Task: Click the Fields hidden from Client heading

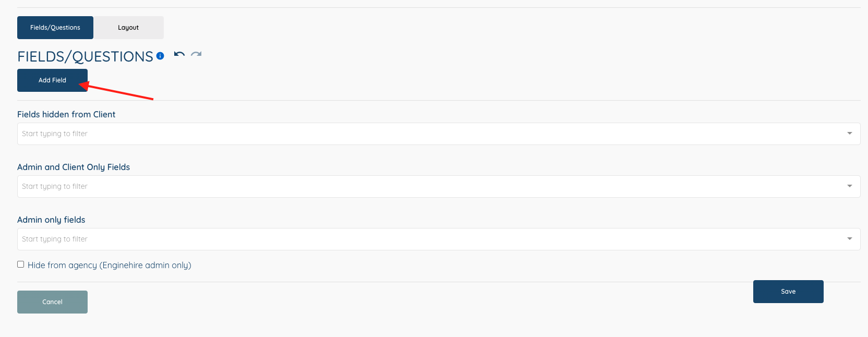Action: 66,114
